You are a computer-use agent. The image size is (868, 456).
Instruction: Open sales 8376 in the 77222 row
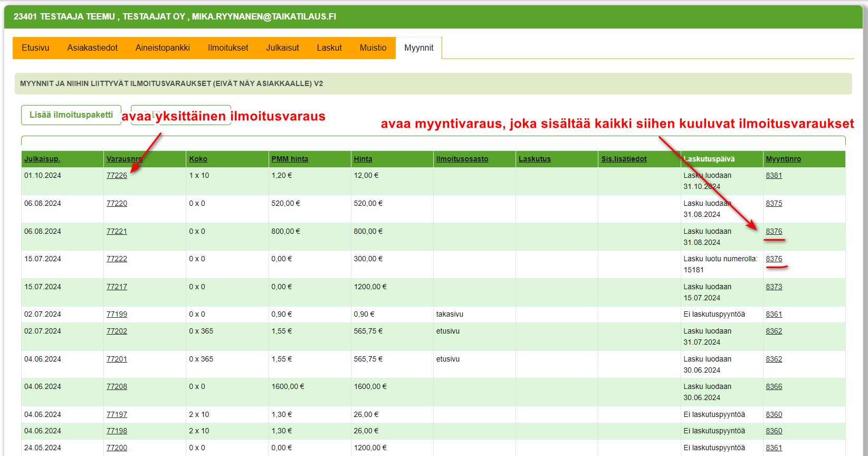(774, 259)
